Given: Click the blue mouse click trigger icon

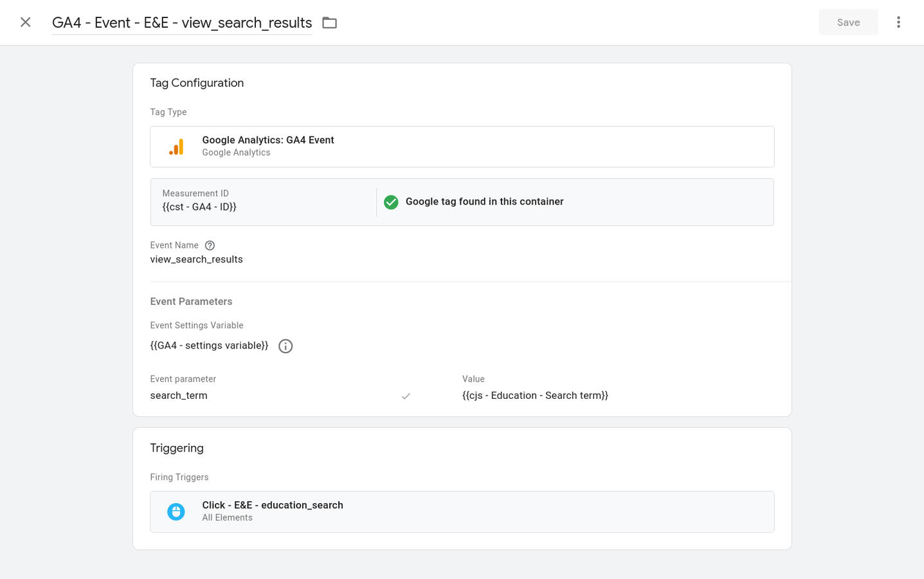Looking at the screenshot, I should pos(176,511).
